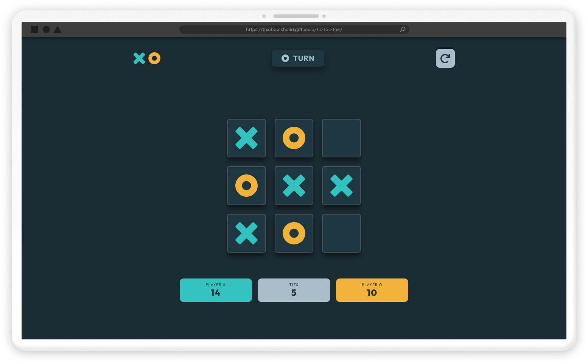Click the X in the bottom-left cell
This screenshot has height=364, width=588.
click(246, 233)
